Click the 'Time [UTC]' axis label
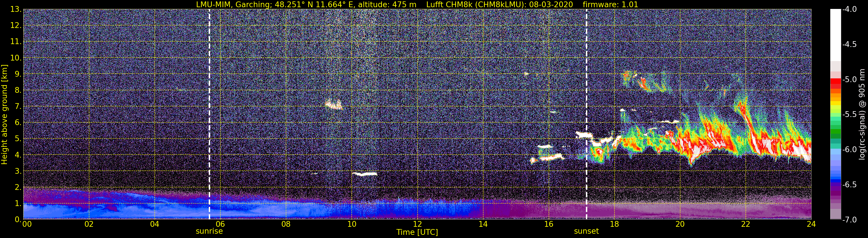 coord(417,232)
